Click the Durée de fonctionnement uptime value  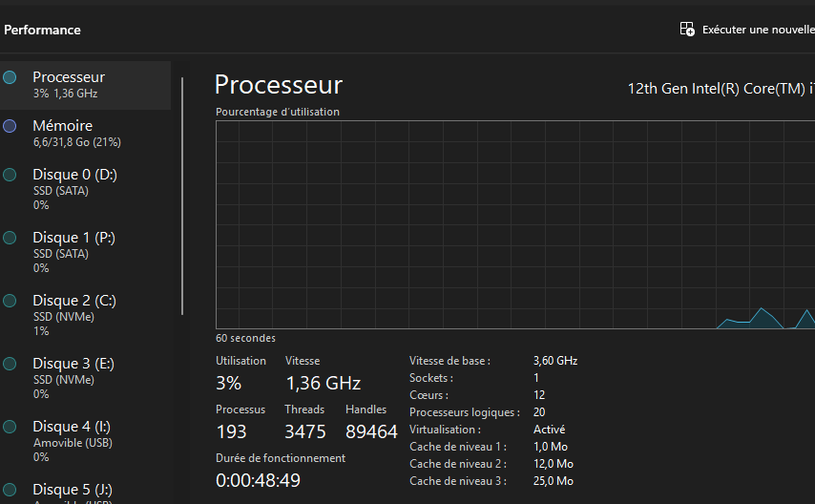pos(259,481)
